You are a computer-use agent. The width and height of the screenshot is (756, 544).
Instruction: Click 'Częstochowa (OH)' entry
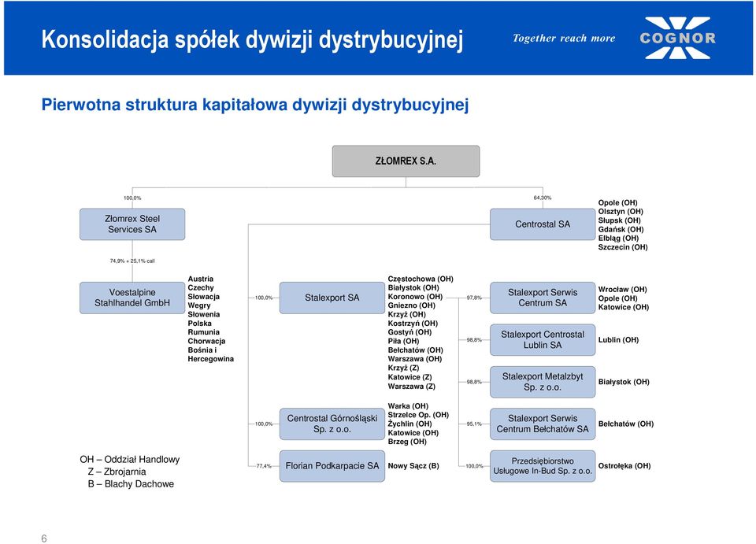(421, 279)
